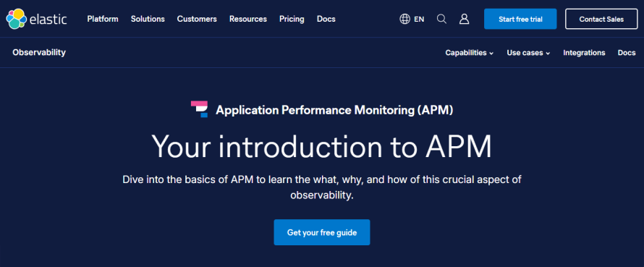Open Docs in the top navigation
Image resolution: width=644 pixels, height=267 pixels.
point(326,19)
